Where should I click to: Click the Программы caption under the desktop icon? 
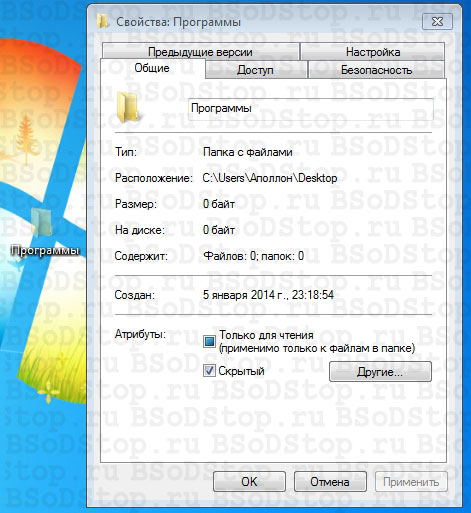coord(45,251)
